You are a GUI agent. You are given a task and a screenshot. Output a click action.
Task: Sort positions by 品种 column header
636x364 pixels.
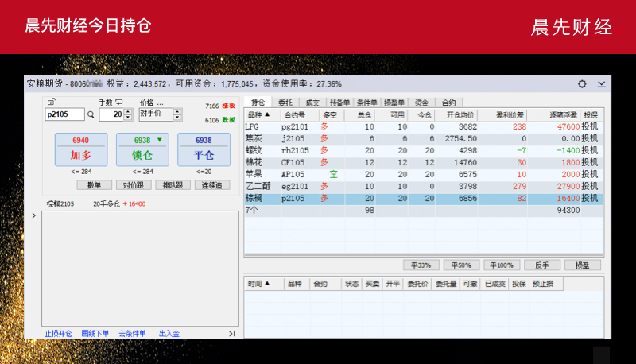click(259, 115)
